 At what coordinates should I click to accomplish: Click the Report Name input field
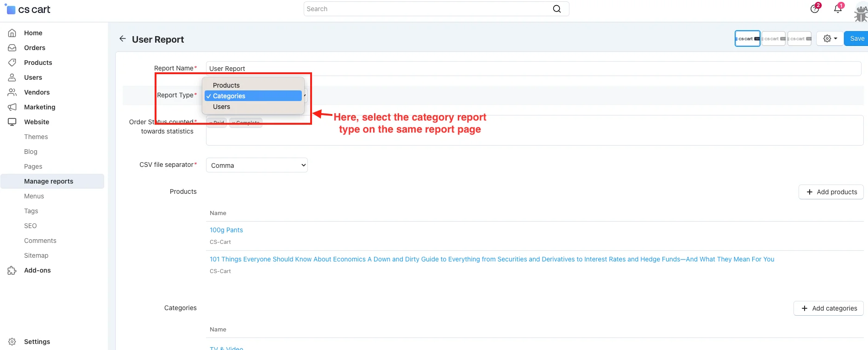pyautogui.click(x=532, y=69)
